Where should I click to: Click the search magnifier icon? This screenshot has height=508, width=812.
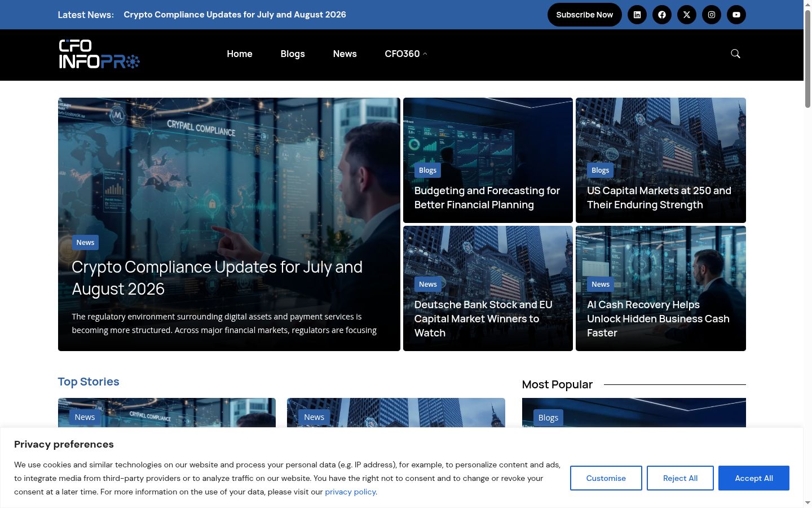point(735,54)
